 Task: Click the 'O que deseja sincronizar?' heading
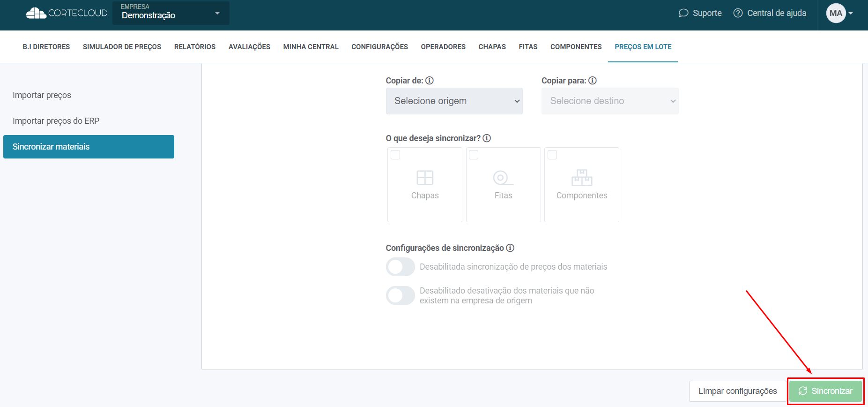coord(433,138)
